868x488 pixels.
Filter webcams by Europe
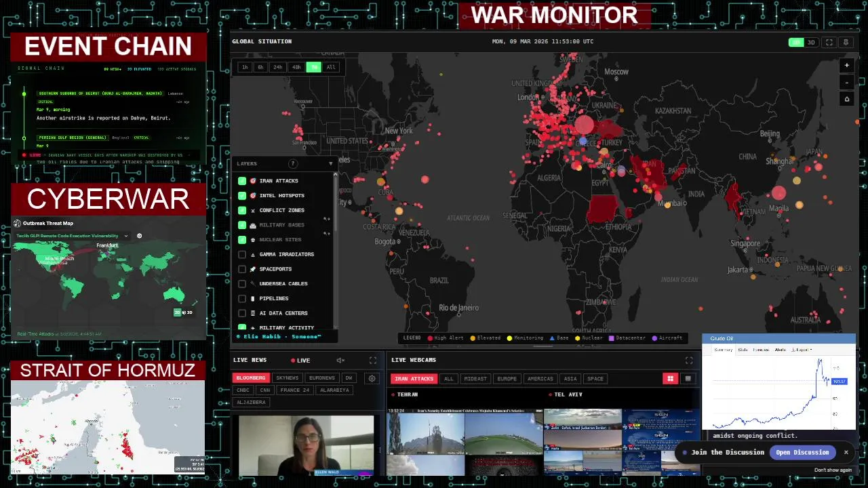(507, 379)
